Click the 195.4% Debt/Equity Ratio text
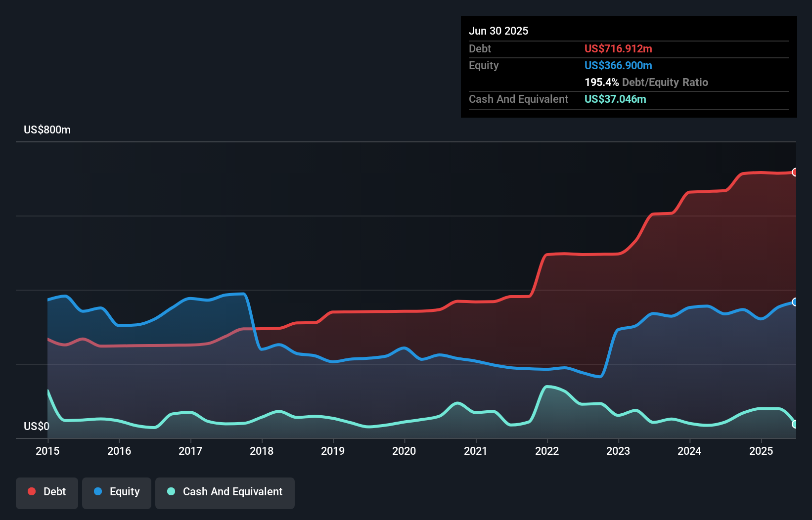 click(646, 82)
